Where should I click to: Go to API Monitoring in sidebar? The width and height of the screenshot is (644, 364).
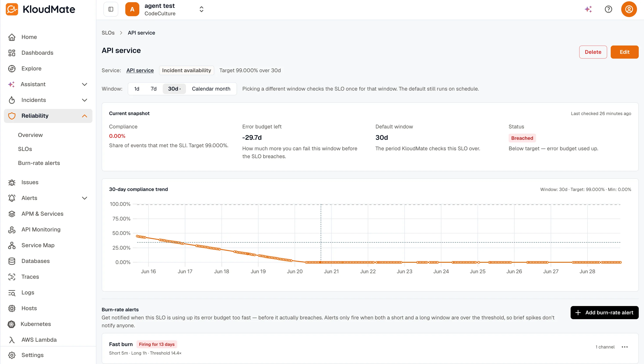pyautogui.click(x=41, y=229)
